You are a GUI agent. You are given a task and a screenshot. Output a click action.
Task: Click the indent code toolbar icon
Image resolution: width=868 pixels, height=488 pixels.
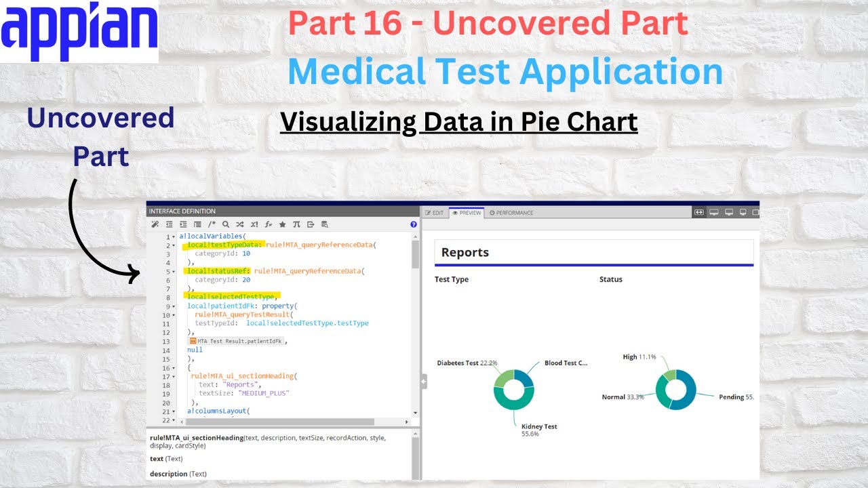coord(183,224)
